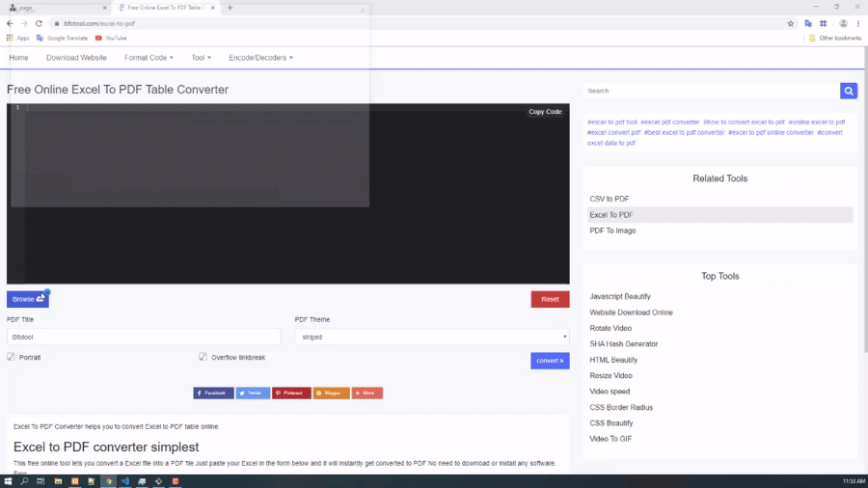Share the page on Twitter
The width and height of the screenshot is (868, 488).
coord(253,393)
